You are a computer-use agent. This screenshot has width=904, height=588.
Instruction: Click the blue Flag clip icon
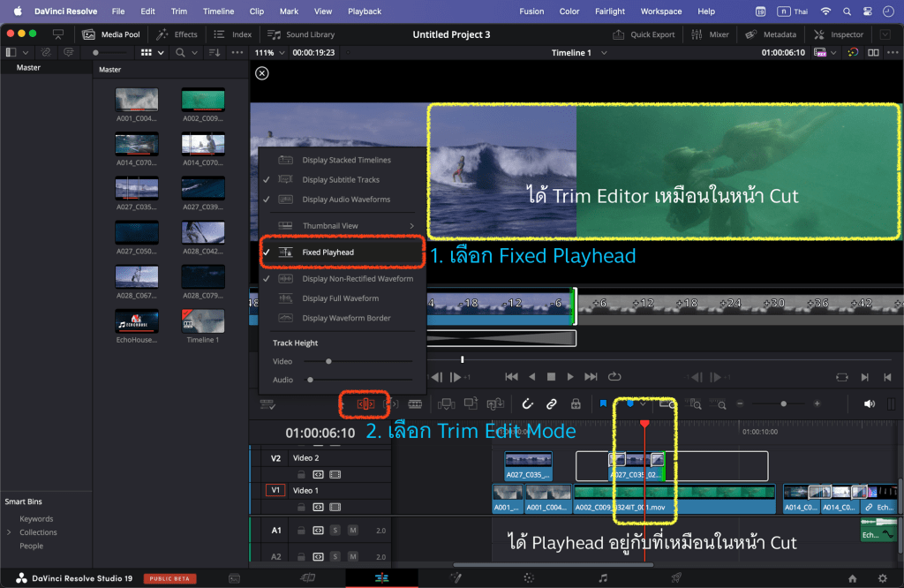tap(604, 404)
